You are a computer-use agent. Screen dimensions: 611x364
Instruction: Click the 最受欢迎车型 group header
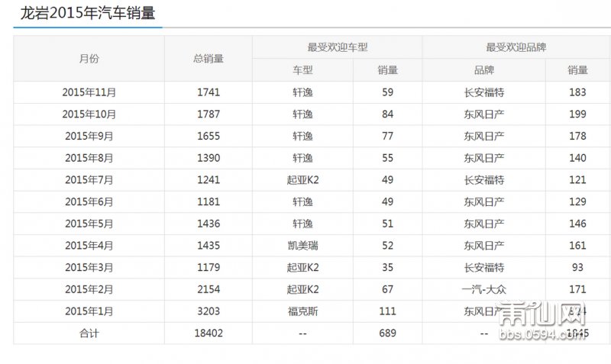(338, 47)
